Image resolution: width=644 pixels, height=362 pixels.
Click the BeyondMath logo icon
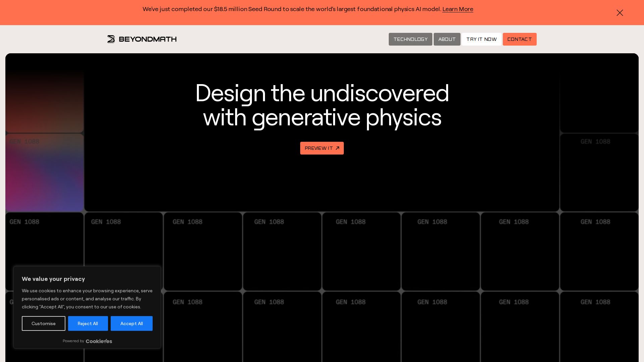click(x=111, y=39)
